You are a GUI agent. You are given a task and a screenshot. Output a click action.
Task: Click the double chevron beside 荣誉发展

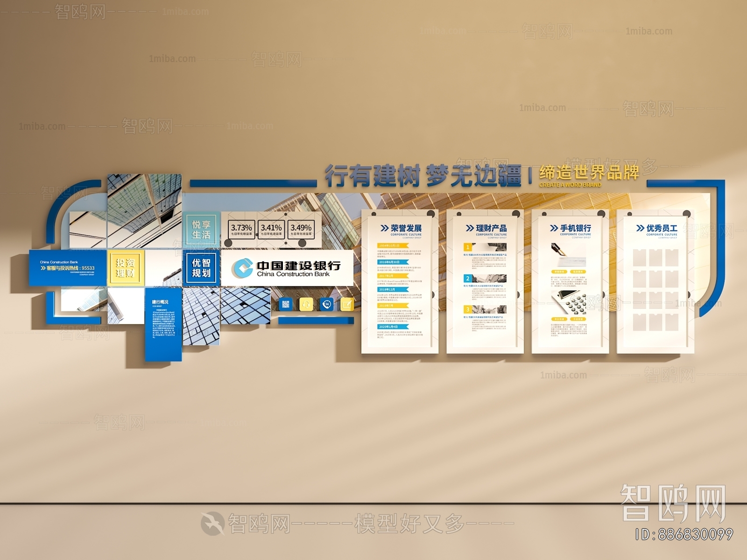tap(384, 228)
